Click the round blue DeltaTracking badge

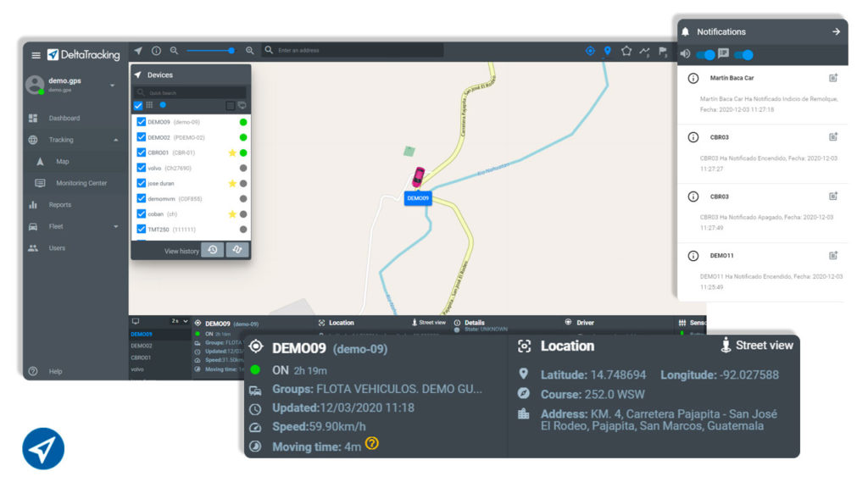point(43,449)
